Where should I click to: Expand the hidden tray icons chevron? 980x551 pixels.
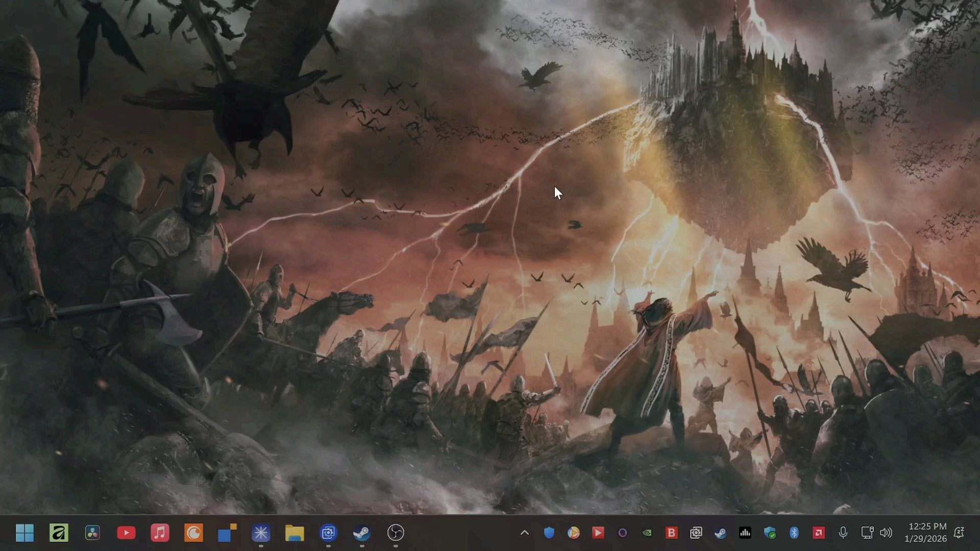click(x=524, y=533)
